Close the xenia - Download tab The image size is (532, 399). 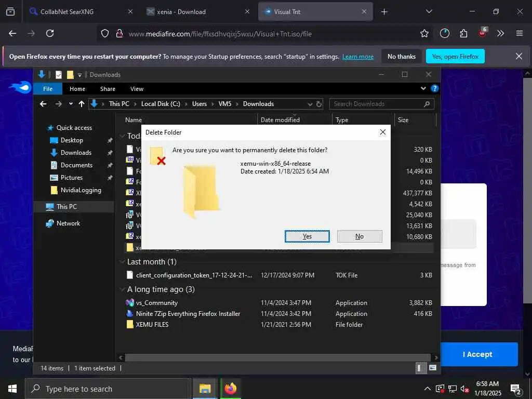pyautogui.click(x=247, y=11)
